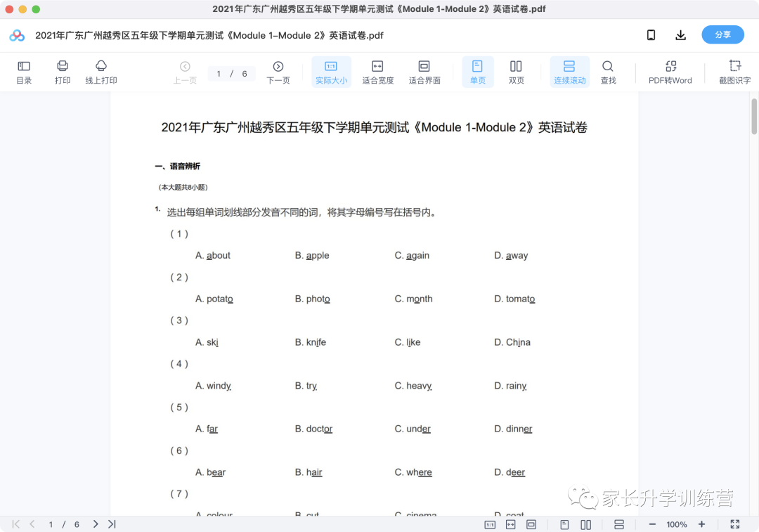Enter full screen with bottom-right icon

(735, 524)
